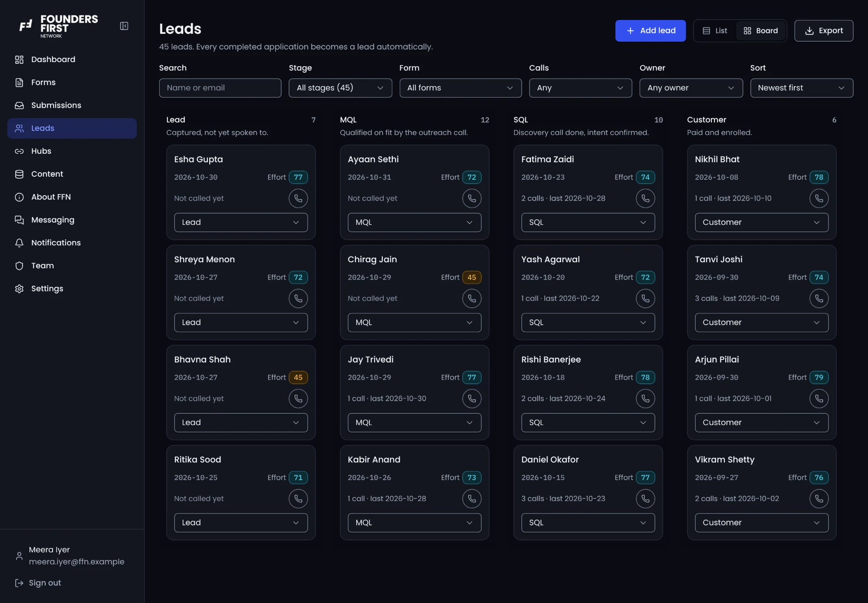Screen dimensions: 868x603
Task: Click the phone icon for Tanvi Joshi
Action: click(x=819, y=299)
